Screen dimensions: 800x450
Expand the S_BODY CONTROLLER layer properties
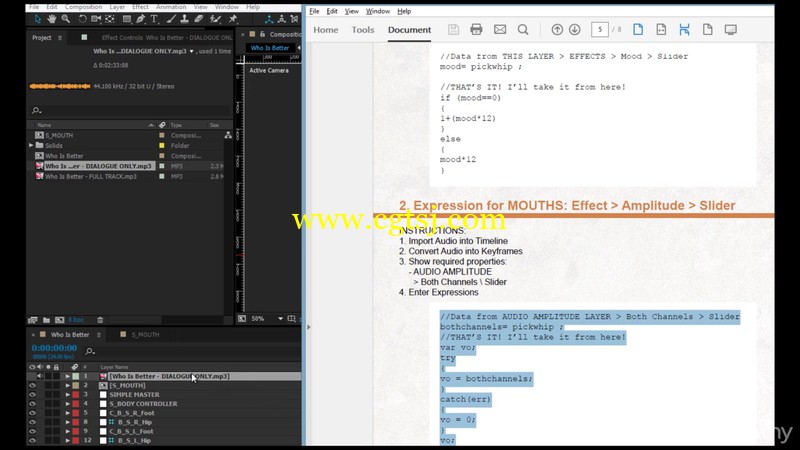click(67, 404)
